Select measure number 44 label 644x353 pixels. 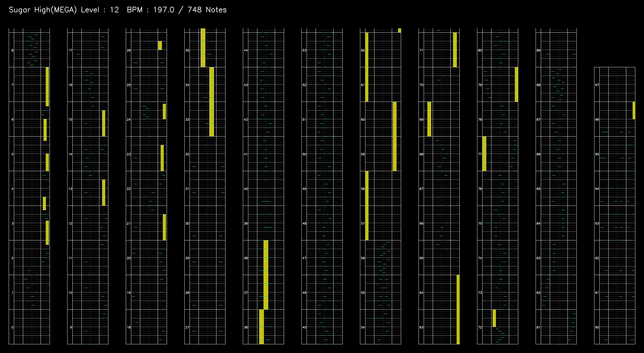click(x=246, y=50)
